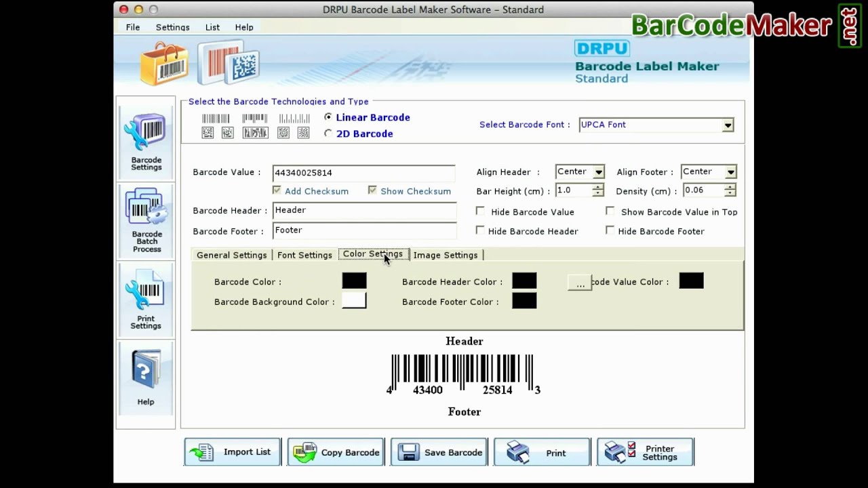Screen dimensions: 868x488
Task: Click the Copy Barcode button icon
Action: pos(304,452)
